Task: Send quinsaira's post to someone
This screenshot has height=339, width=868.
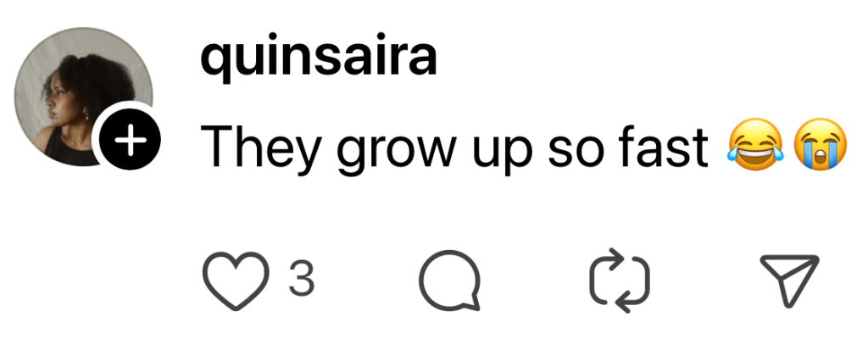Action: 788,280
